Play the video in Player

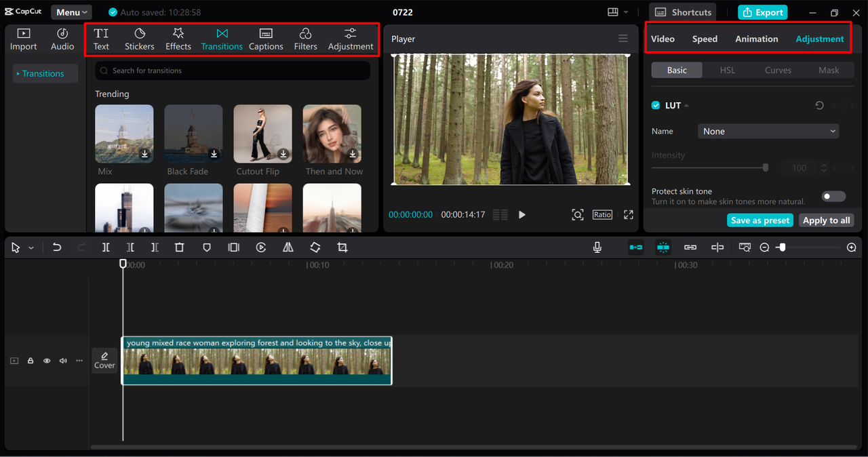tap(522, 214)
